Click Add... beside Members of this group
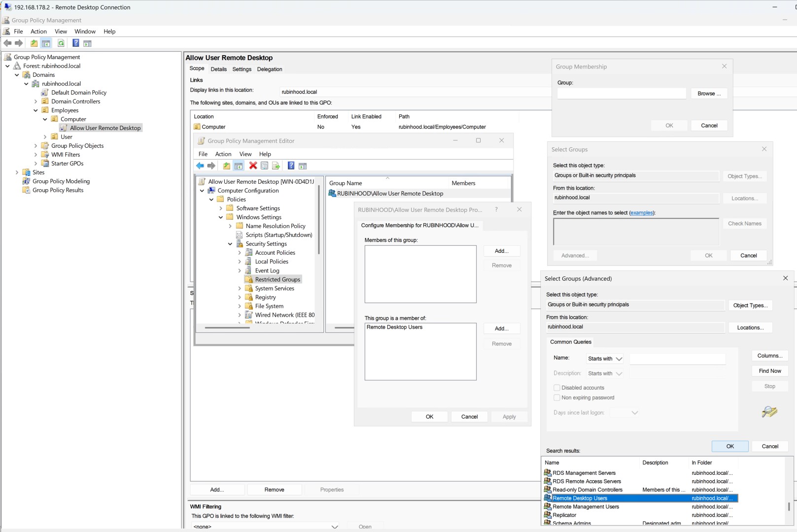This screenshot has width=797, height=532. pyautogui.click(x=501, y=251)
